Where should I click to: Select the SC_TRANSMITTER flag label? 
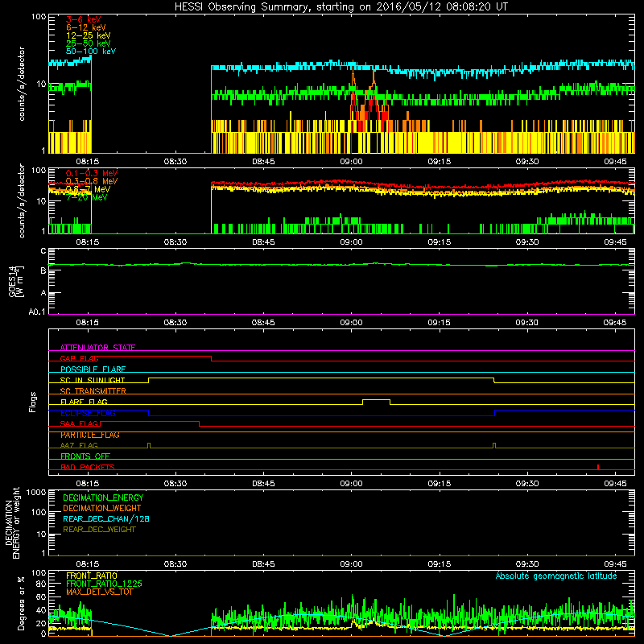coord(93,391)
